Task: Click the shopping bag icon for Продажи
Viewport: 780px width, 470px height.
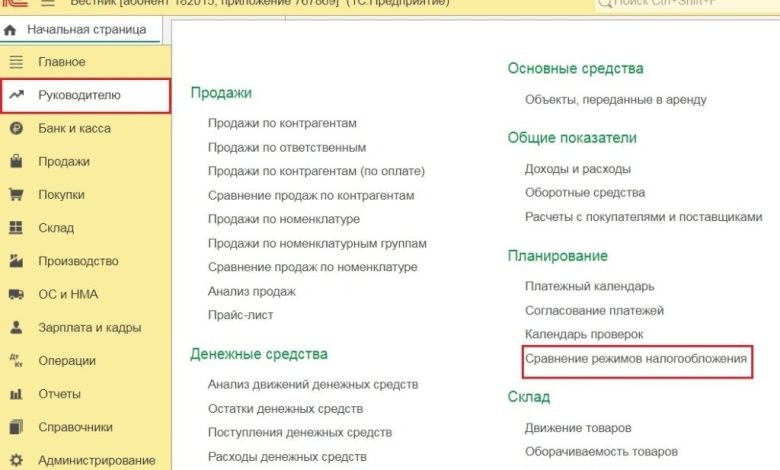Action: [x=16, y=161]
